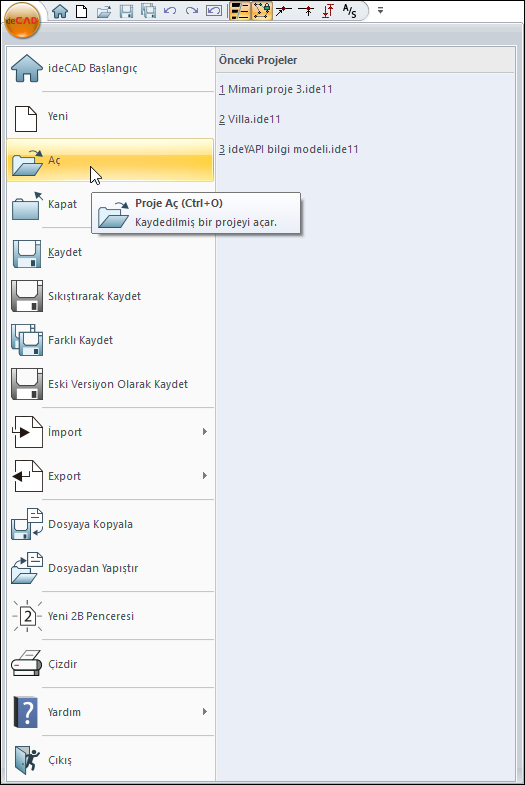Expand the Export submenu arrow

click(205, 476)
